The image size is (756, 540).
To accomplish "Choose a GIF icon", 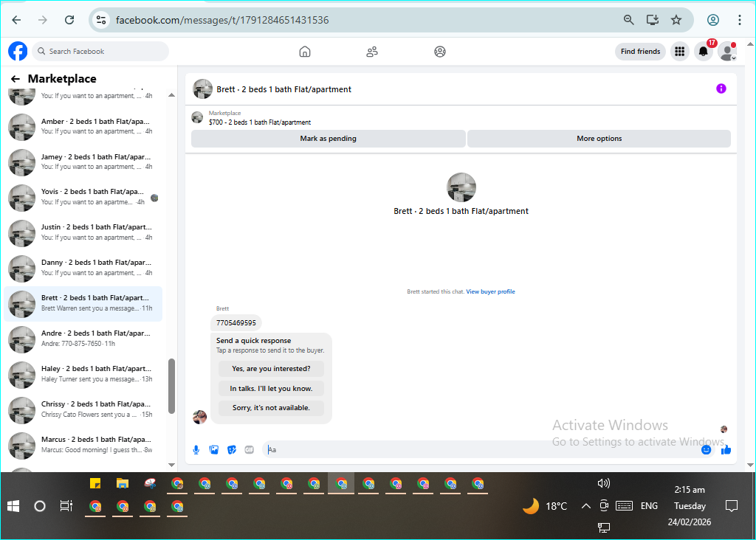I will [250, 450].
